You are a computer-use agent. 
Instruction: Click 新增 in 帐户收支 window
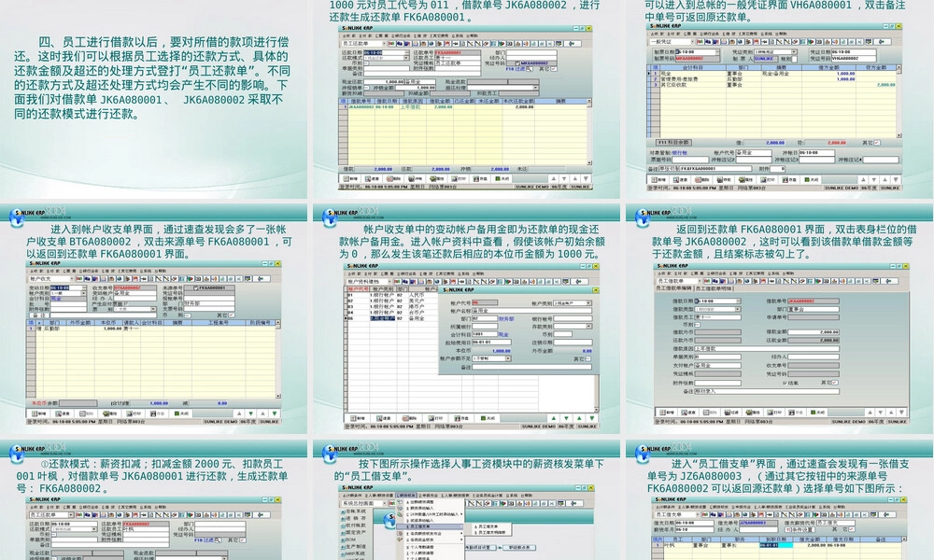coord(38,413)
